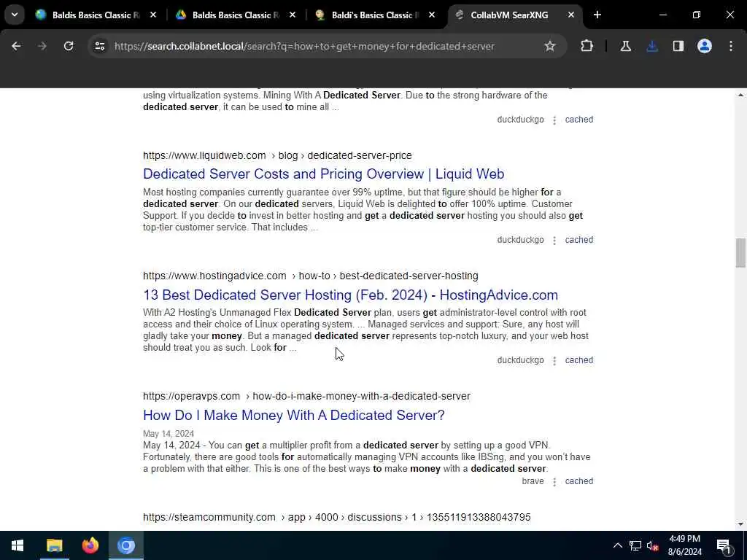This screenshot has height=560, width=747.
Task: Open 13 Best Dedicated Server Hosting result
Action: click(x=350, y=295)
